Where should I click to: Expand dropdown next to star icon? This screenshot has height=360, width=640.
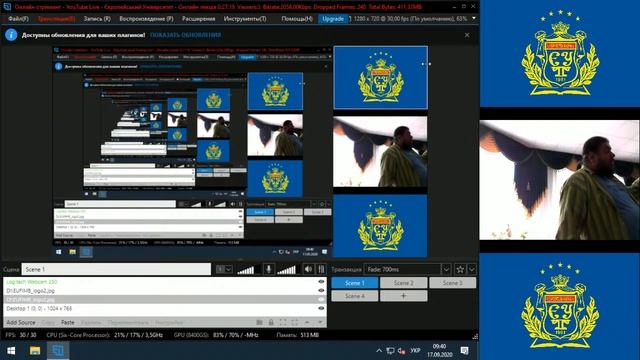pyautogui.click(x=472, y=269)
